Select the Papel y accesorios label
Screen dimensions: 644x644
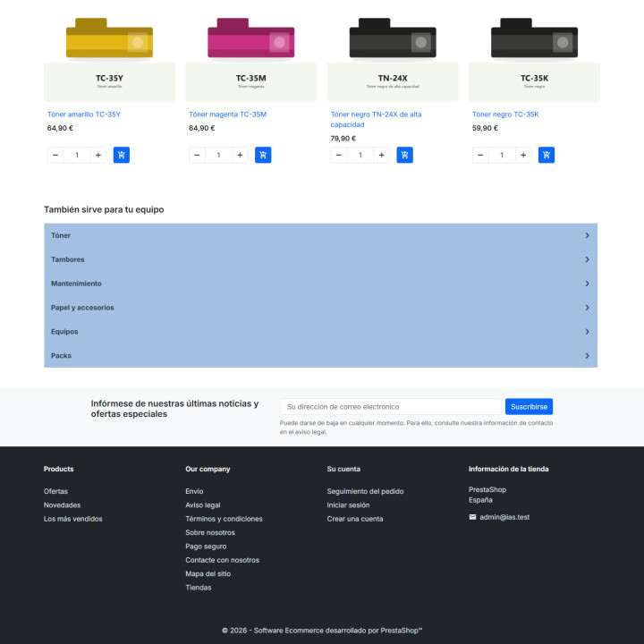(82, 308)
